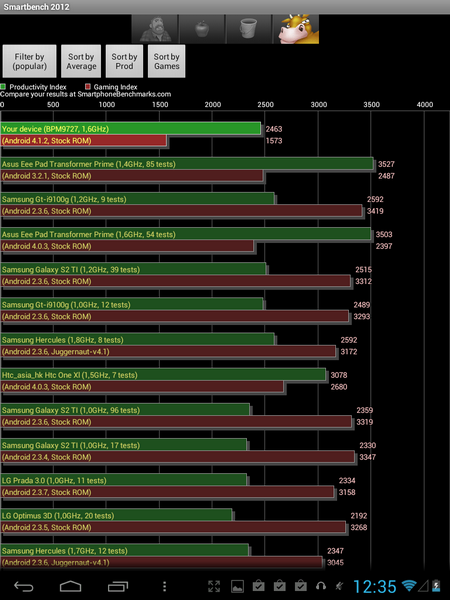Tap the Android back button
Screen dimensions: 450x600
pyautogui.click(x=23, y=586)
